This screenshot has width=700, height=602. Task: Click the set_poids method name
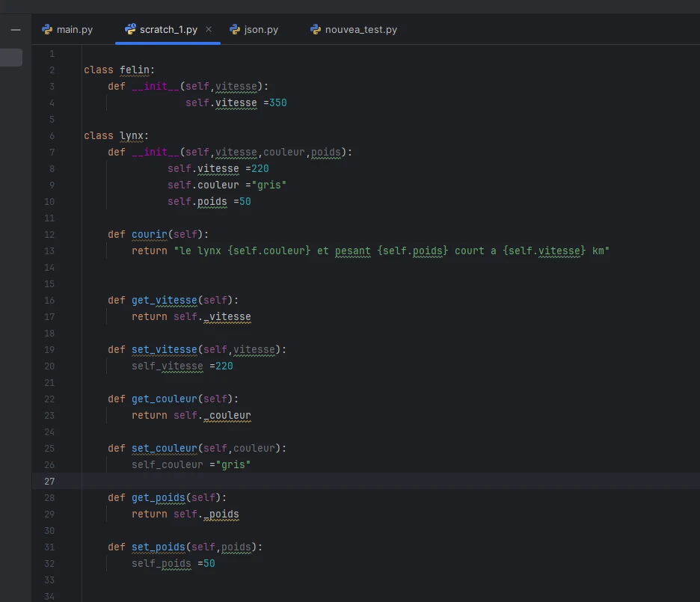click(x=158, y=547)
